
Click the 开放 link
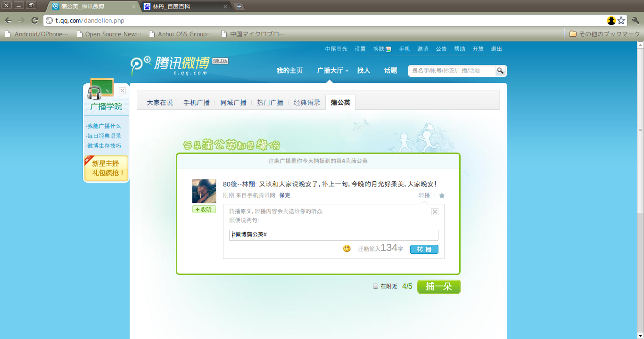(478, 49)
